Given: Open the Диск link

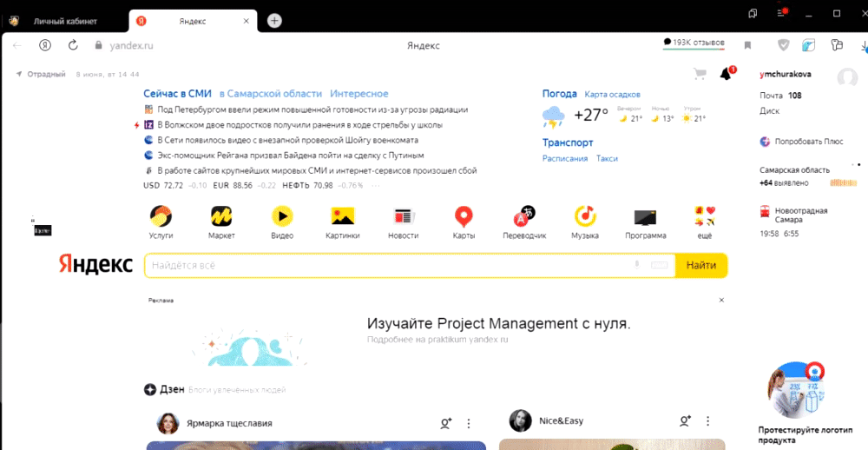Looking at the screenshot, I should click(x=769, y=111).
